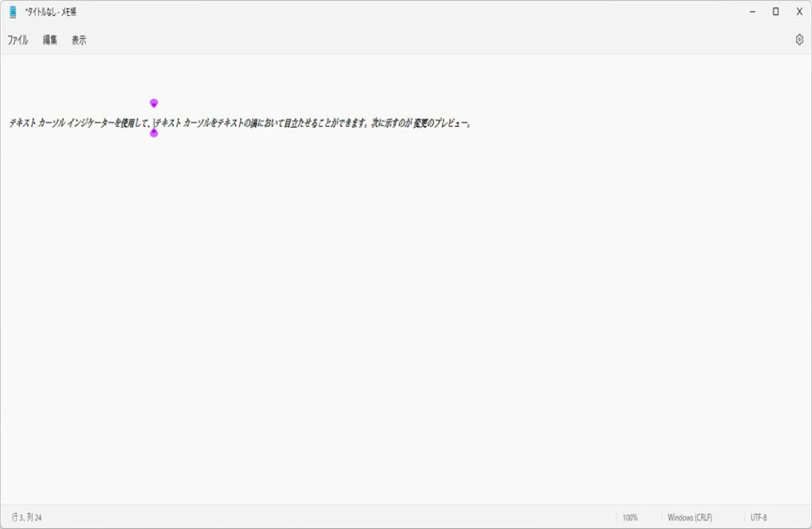
Task: Click the 行 3, 列 24 position indicator
Action: click(27, 517)
